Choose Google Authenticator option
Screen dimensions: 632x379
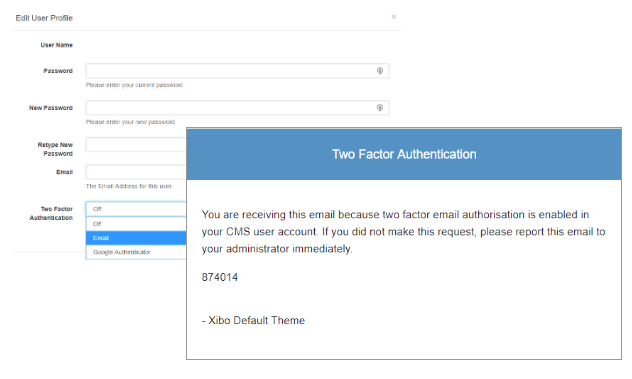(136, 252)
